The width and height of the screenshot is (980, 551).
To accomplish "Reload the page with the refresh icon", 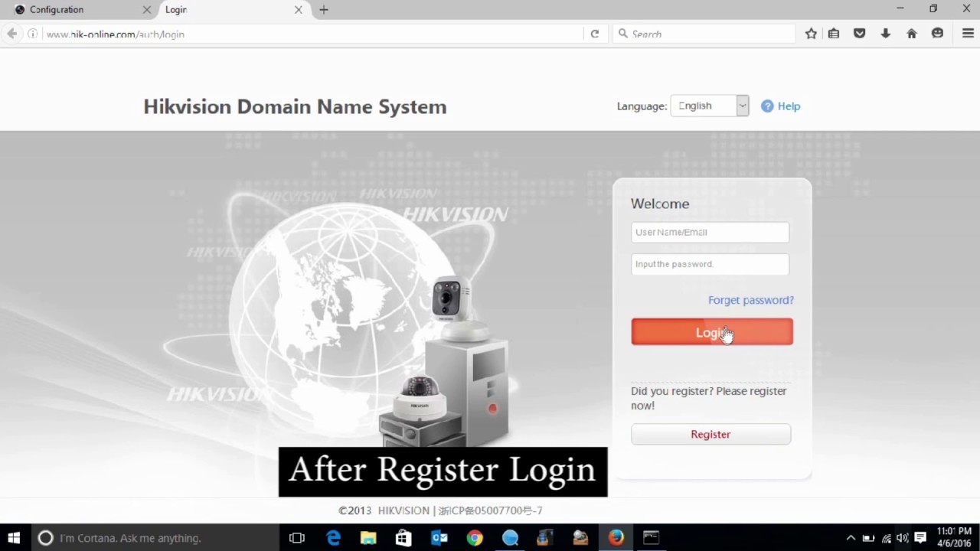I will tap(594, 34).
